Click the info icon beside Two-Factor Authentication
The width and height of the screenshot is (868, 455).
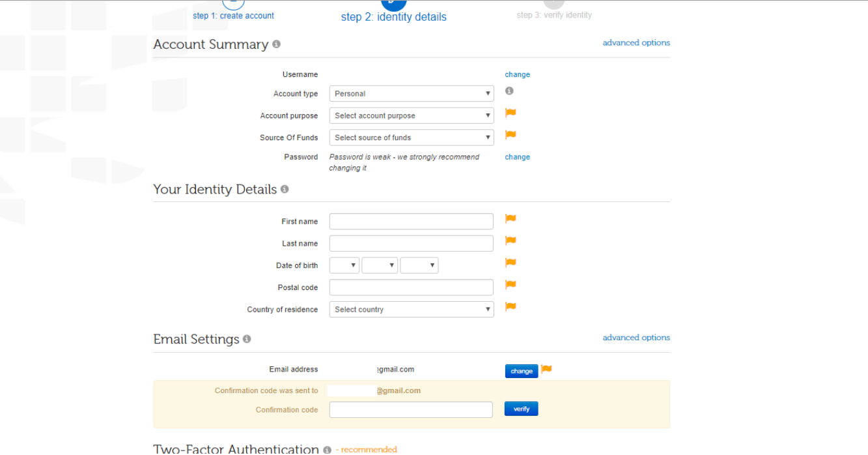pos(327,450)
